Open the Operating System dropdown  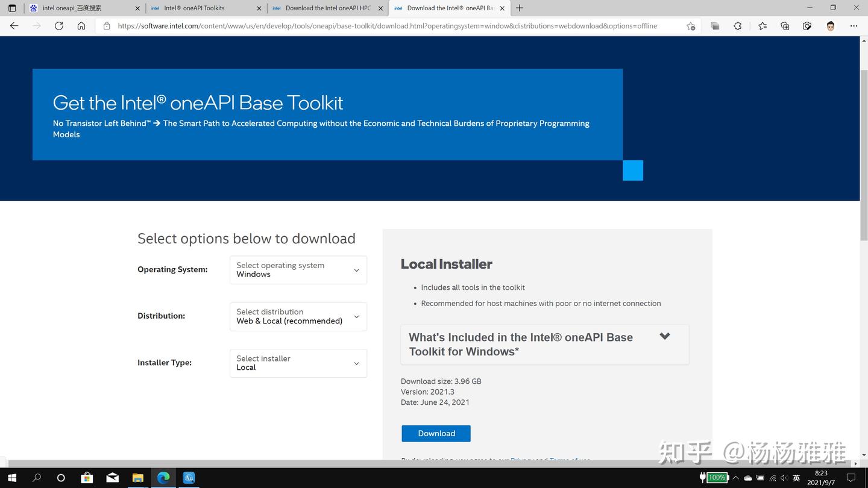(x=298, y=270)
